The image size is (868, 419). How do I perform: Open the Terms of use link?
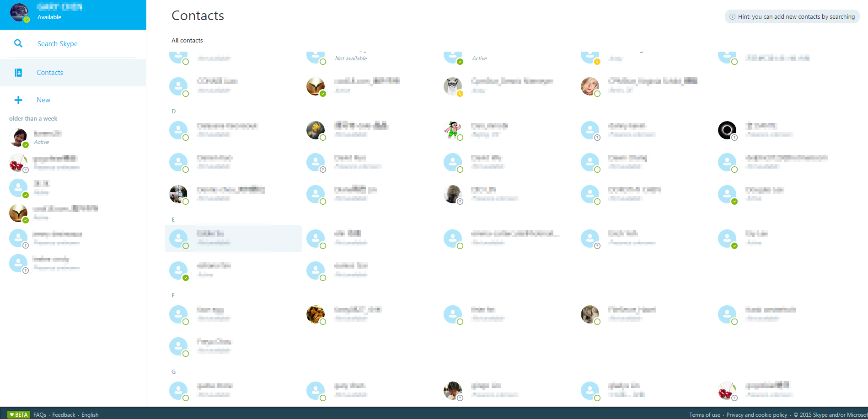point(705,415)
